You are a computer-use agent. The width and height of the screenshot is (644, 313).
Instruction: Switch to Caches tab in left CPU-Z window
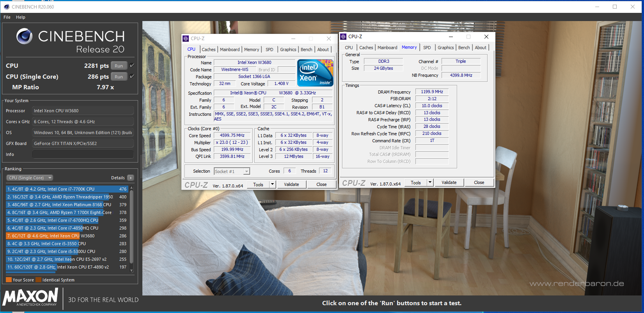click(209, 50)
